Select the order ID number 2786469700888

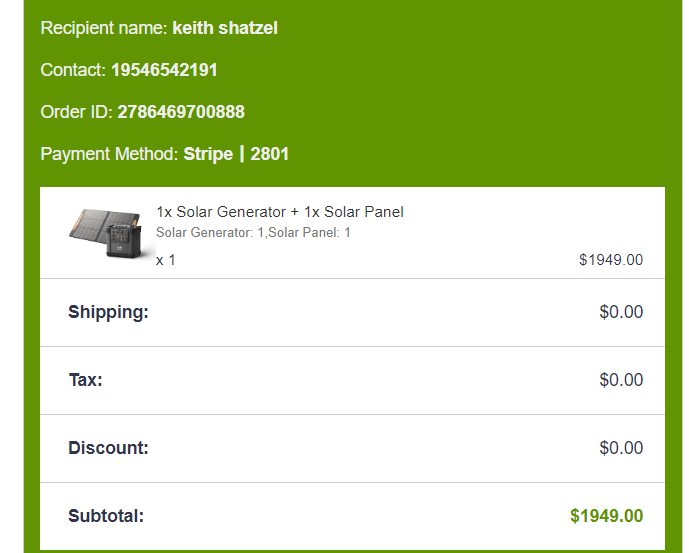point(181,112)
